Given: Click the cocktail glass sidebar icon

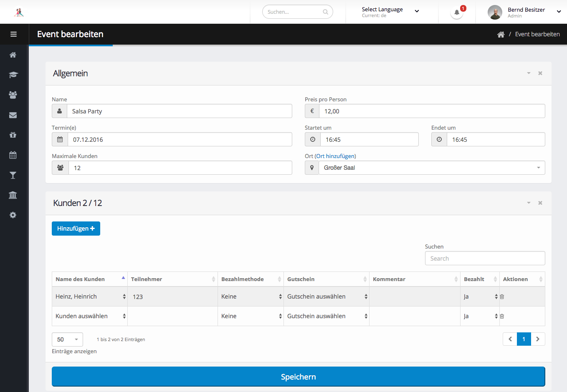Looking at the screenshot, I should pos(13,175).
